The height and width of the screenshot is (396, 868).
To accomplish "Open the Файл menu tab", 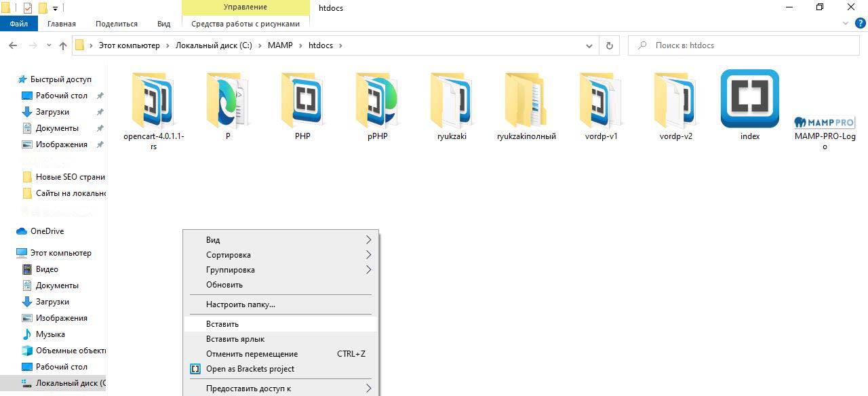I will click(x=19, y=24).
